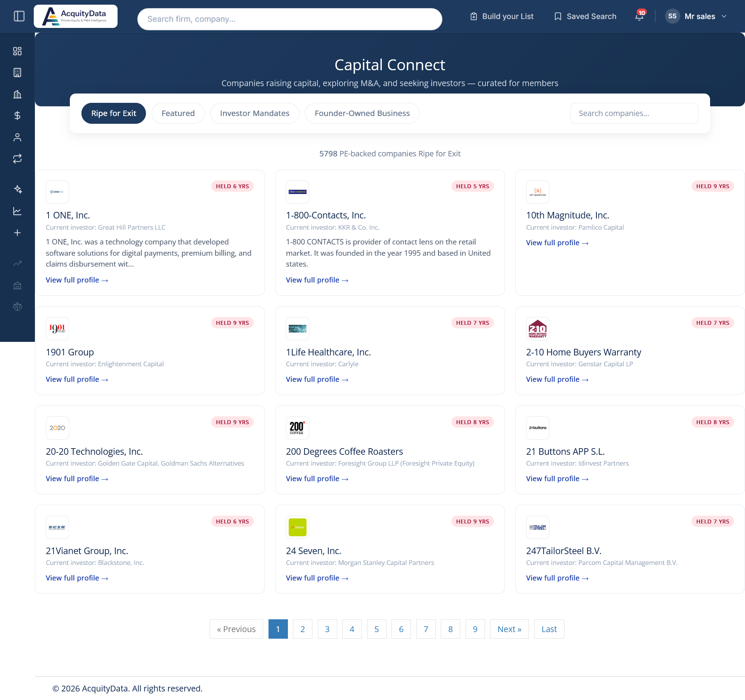The height and width of the screenshot is (700, 745).
Task: View full profile of 1901 Group
Action: pos(77,379)
